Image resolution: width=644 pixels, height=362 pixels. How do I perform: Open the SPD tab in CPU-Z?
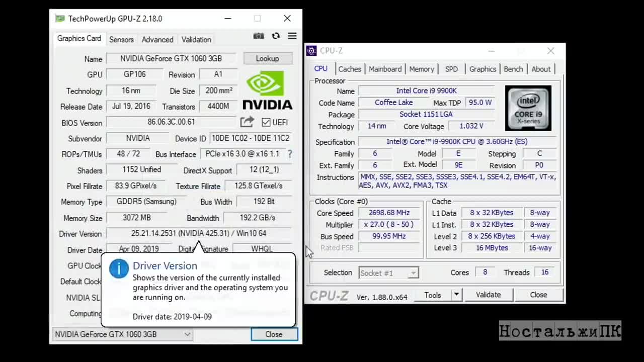pyautogui.click(x=451, y=69)
